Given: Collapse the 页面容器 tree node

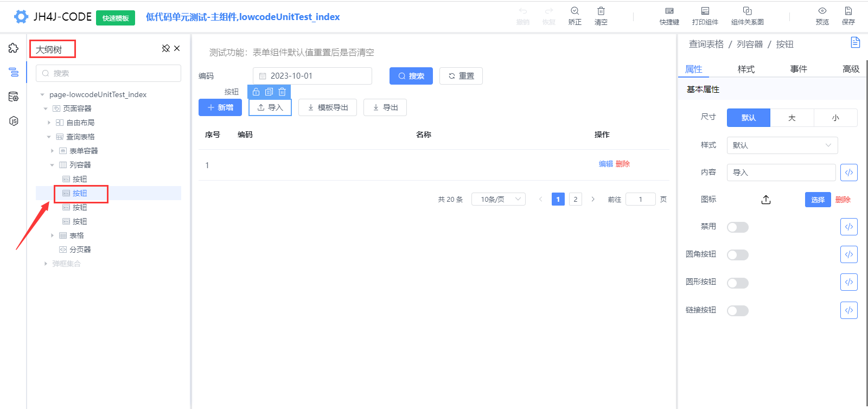Looking at the screenshot, I should click(46, 108).
